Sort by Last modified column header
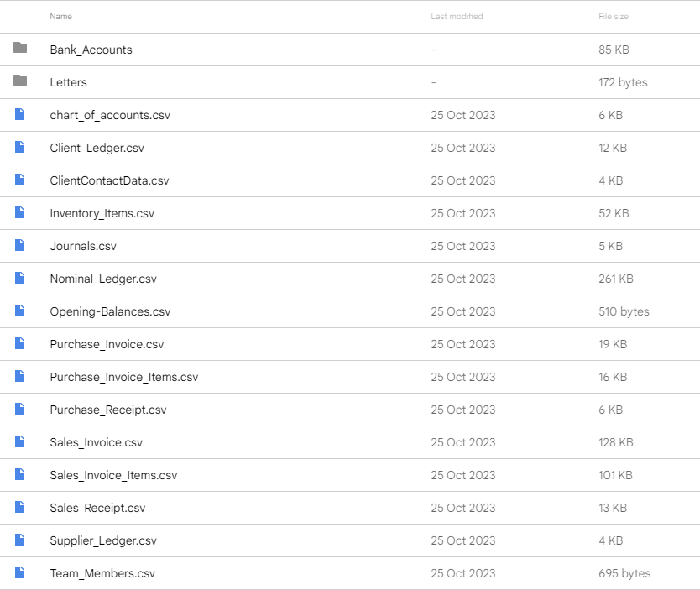Image resolution: width=700 pixels, height=590 pixels. coord(457,17)
